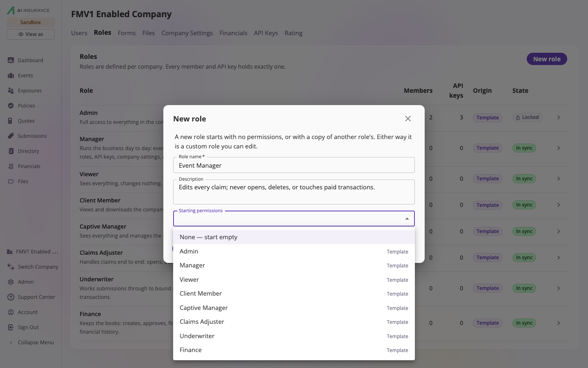
Task: Click the Starting permissions combo box
Action: (x=294, y=219)
